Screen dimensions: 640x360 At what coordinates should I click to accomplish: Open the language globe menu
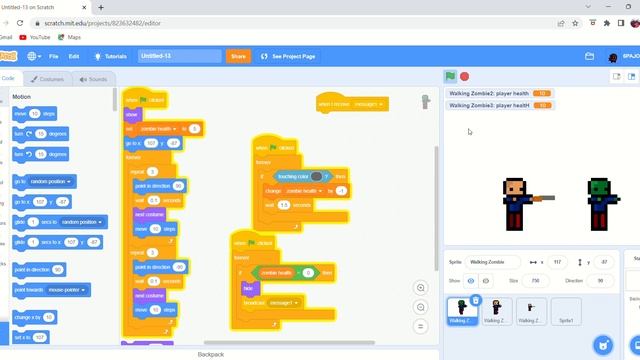tap(34, 56)
